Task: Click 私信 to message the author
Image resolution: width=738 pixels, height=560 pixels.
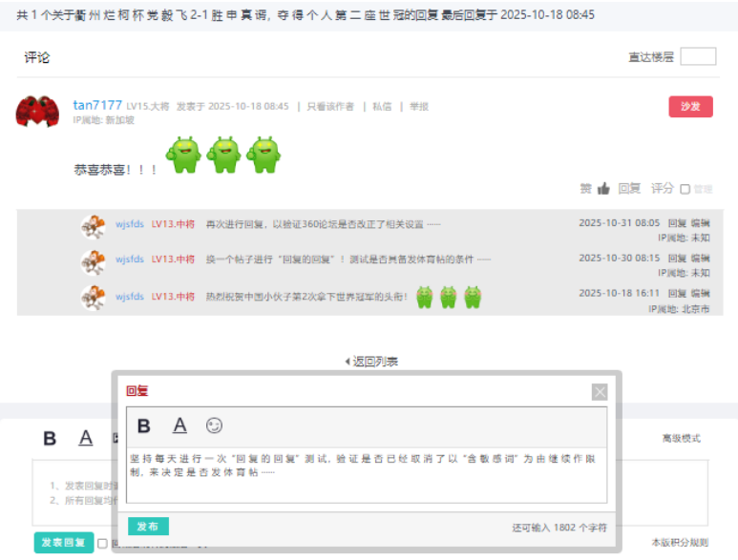Action: coord(382,107)
